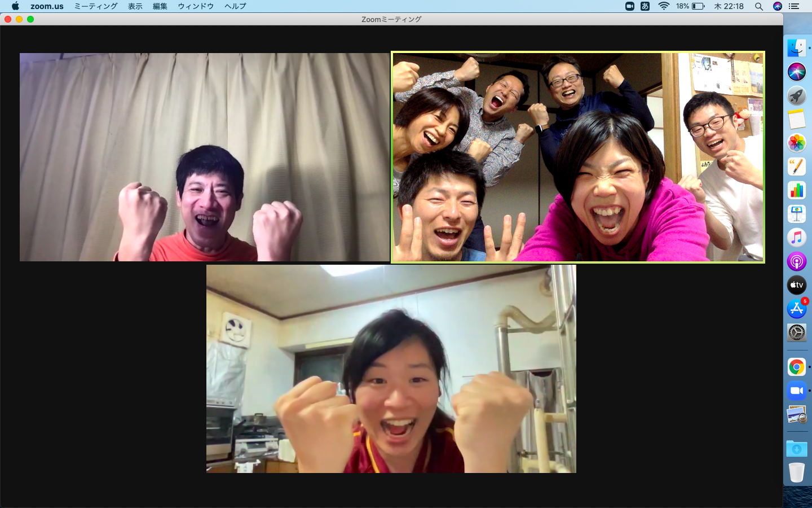The height and width of the screenshot is (508, 812).
Task: Open the Wi-Fi status menu
Action: coord(664,6)
